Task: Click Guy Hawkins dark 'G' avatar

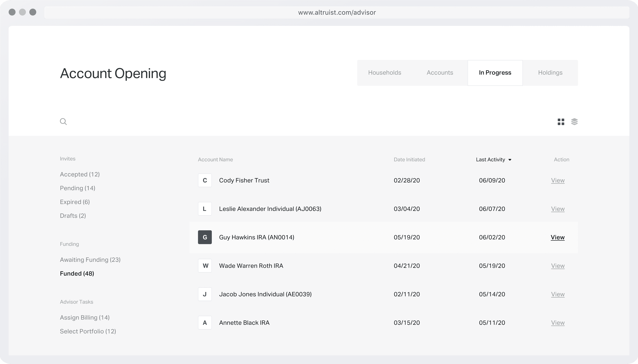Action: (205, 237)
